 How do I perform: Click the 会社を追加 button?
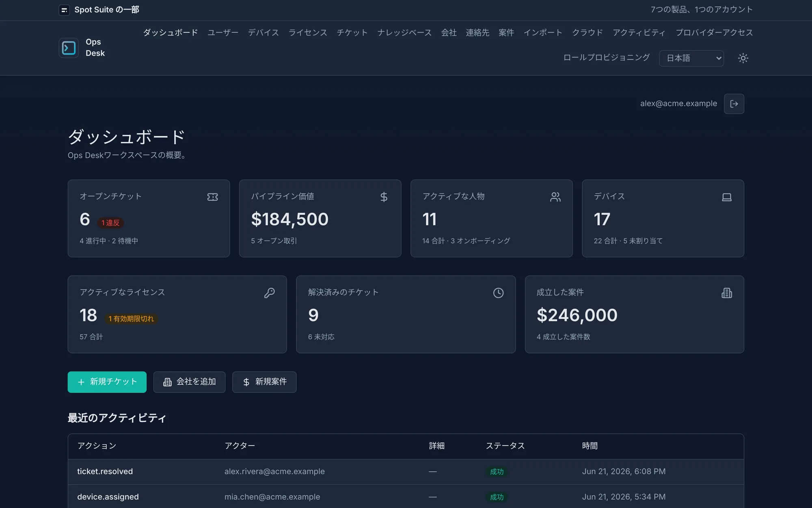pos(189,382)
